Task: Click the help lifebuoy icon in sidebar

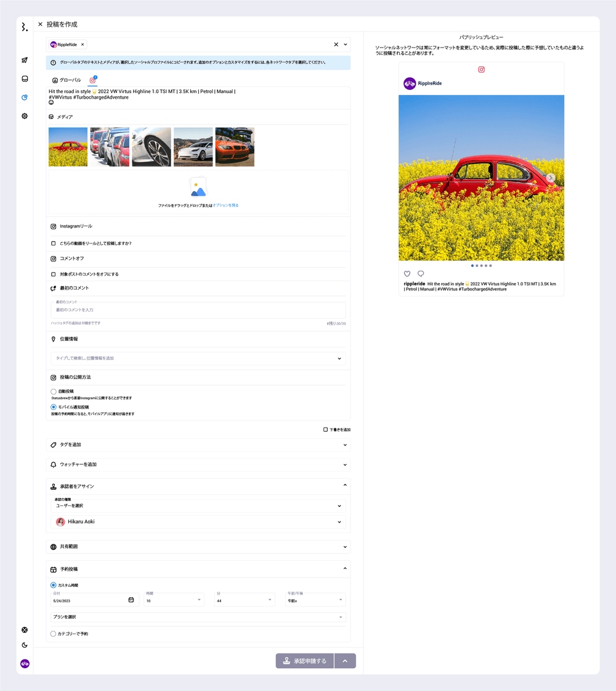Action: point(25,630)
